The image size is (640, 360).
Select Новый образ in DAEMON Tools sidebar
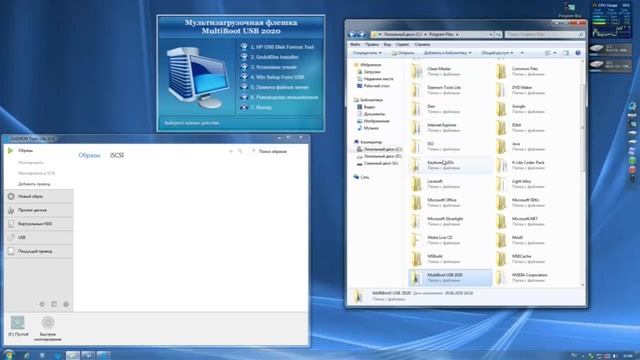click(39, 196)
